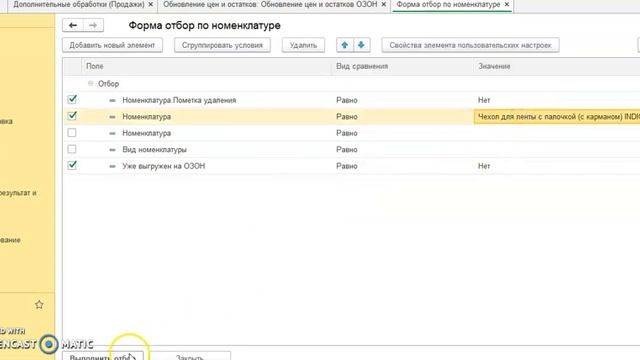640x360 pixels.
Task: Uncheck 'Номенклатура.Пометка удаления' filter row
Action: 72,99
